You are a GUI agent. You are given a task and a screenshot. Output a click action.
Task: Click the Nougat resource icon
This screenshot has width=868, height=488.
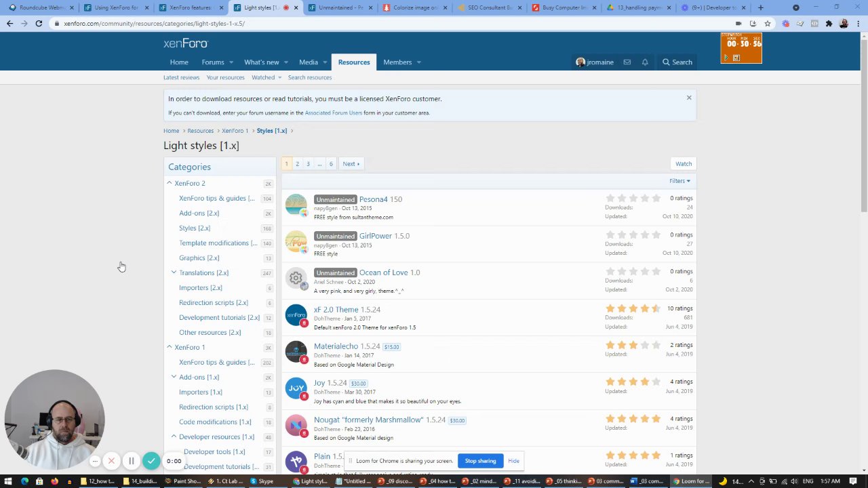coord(296,425)
